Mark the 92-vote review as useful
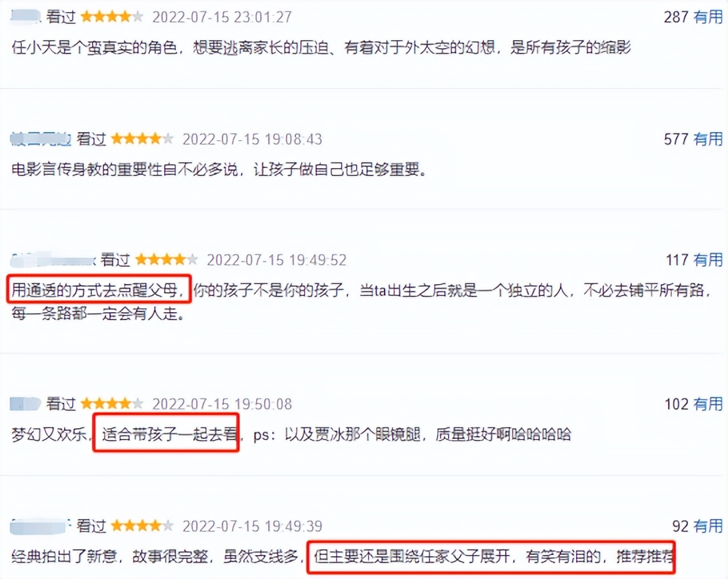The height and width of the screenshot is (579, 728). click(707, 526)
